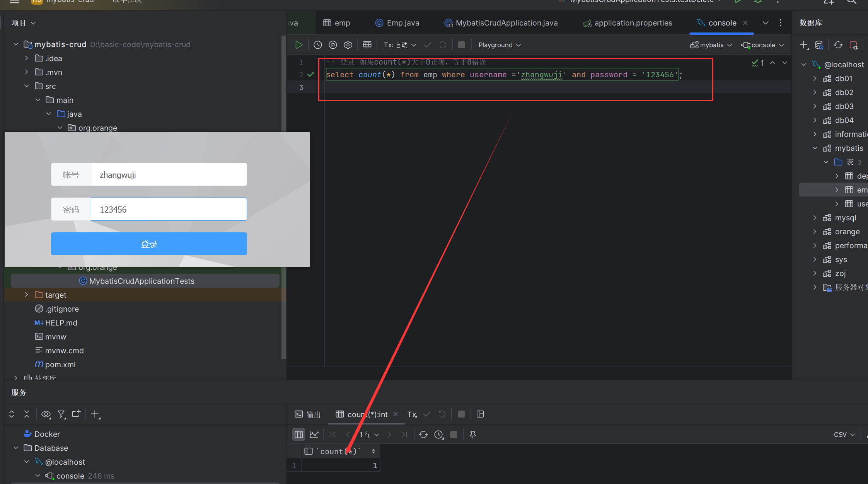Screen dimensions: 868x484
Task: Click the 帐号 field containing zhangwuji
Action: coord(169,174)
